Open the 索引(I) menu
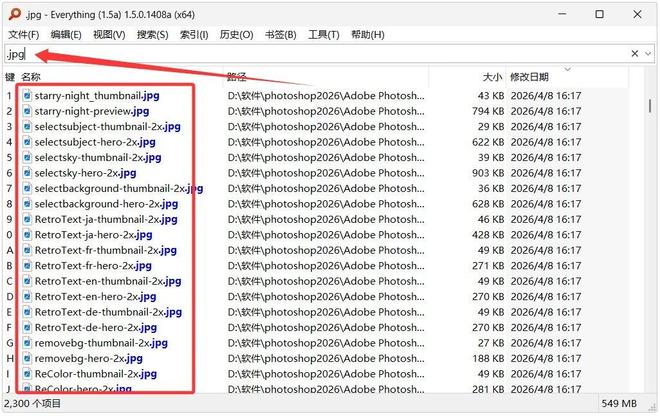The width and height of the screenshot is (660, 416). 194,35
